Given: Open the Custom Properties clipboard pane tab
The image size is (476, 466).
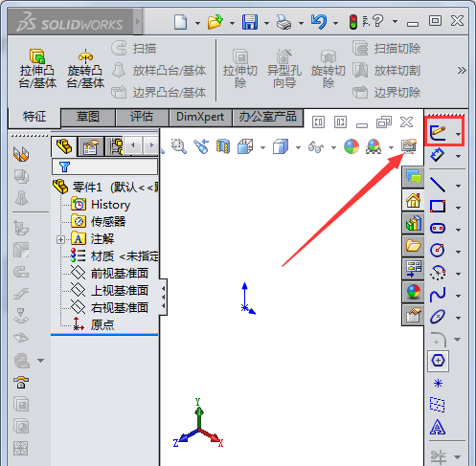Looking at the screenshot, I should coord(413,315).
